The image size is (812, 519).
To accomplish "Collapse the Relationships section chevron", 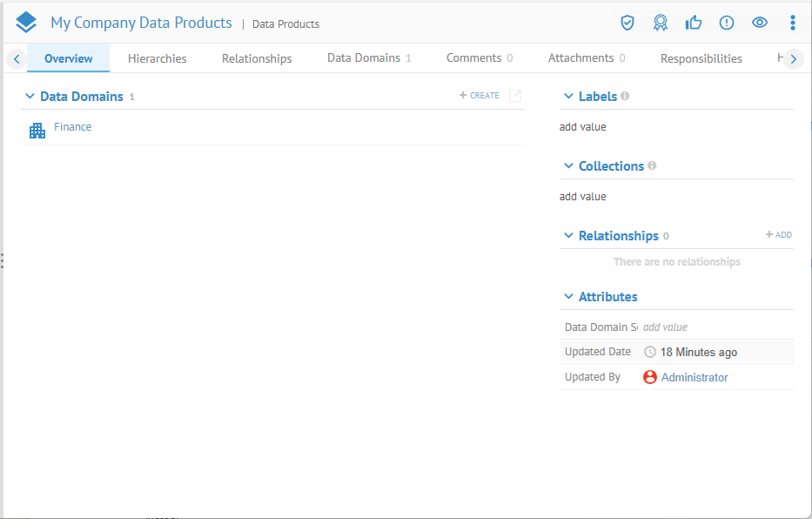I will click(569, 236).
